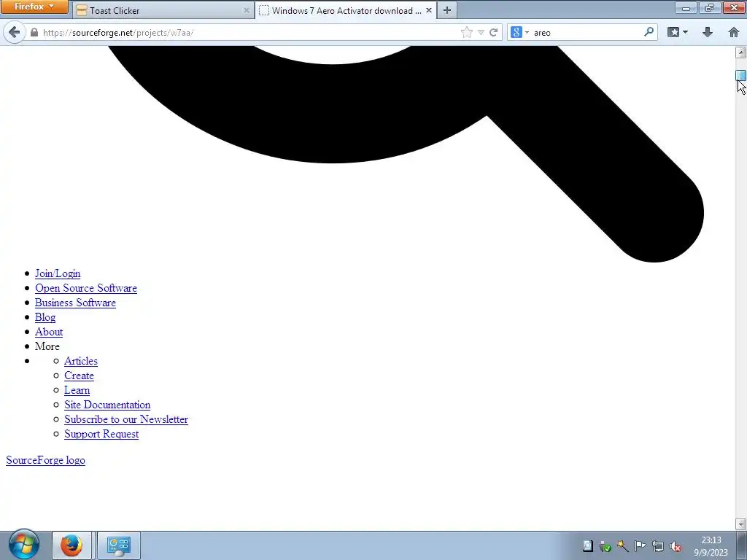This screenshot has width=747, height=560.
Task: Open the Firefox application menu
Action: point(34,7)
